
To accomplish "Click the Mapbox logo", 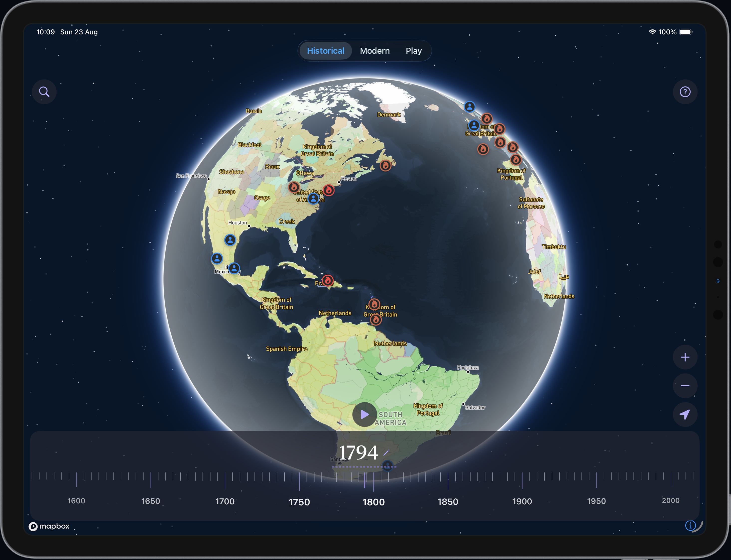I will coord(49,526).
